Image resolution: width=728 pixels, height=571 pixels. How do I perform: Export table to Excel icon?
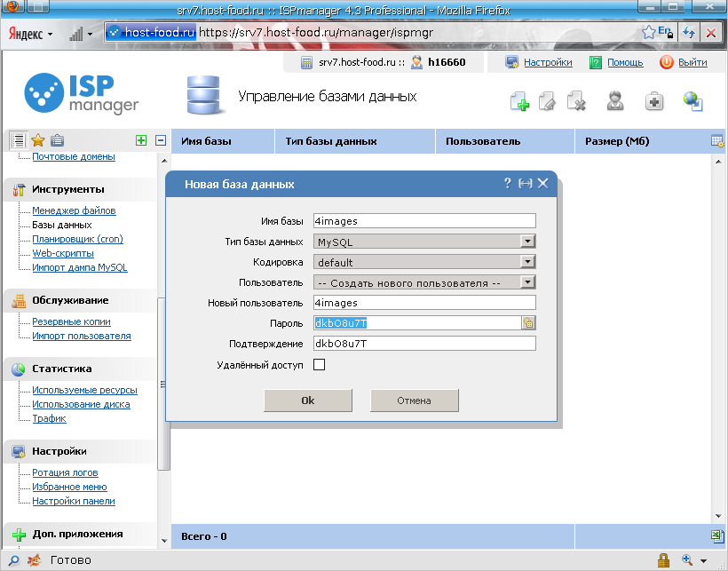[x=717, y=536]
